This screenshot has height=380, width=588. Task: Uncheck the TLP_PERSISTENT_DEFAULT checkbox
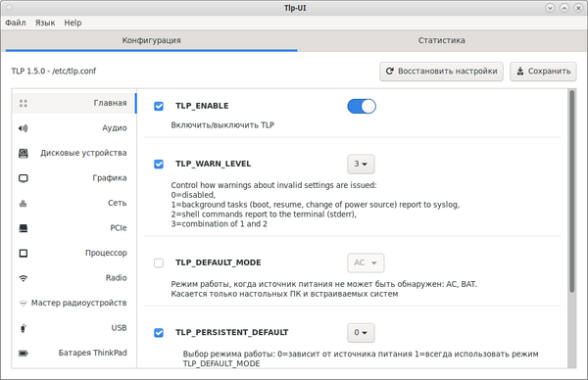(159, 333)
